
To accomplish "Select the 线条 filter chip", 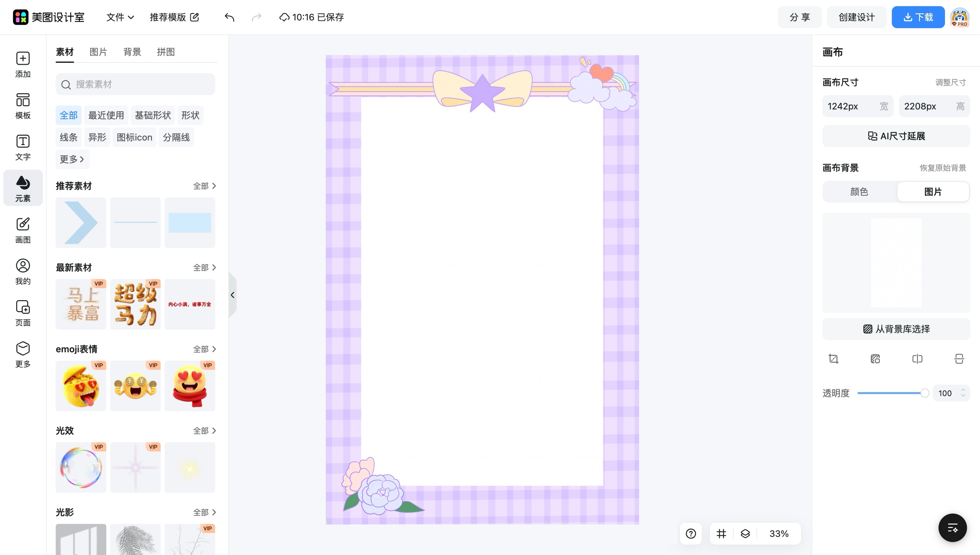I will pos(69,137).
